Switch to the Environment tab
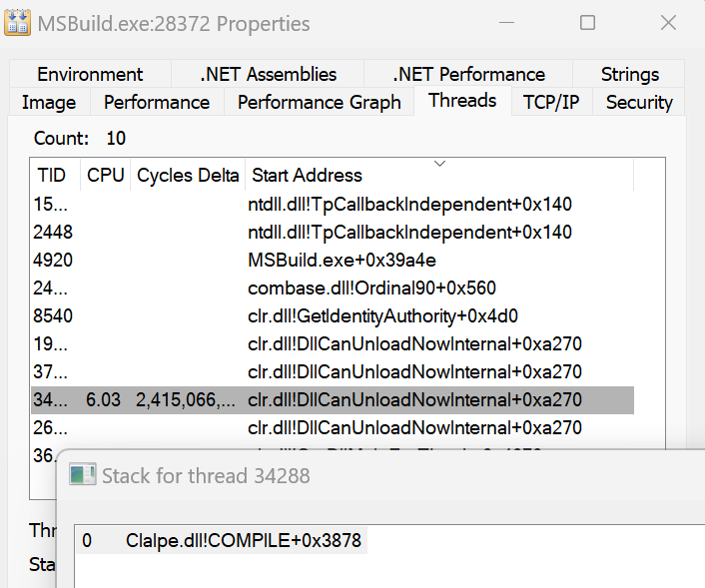Viewport: 705px width, 588px height. [x=90, y=74]
